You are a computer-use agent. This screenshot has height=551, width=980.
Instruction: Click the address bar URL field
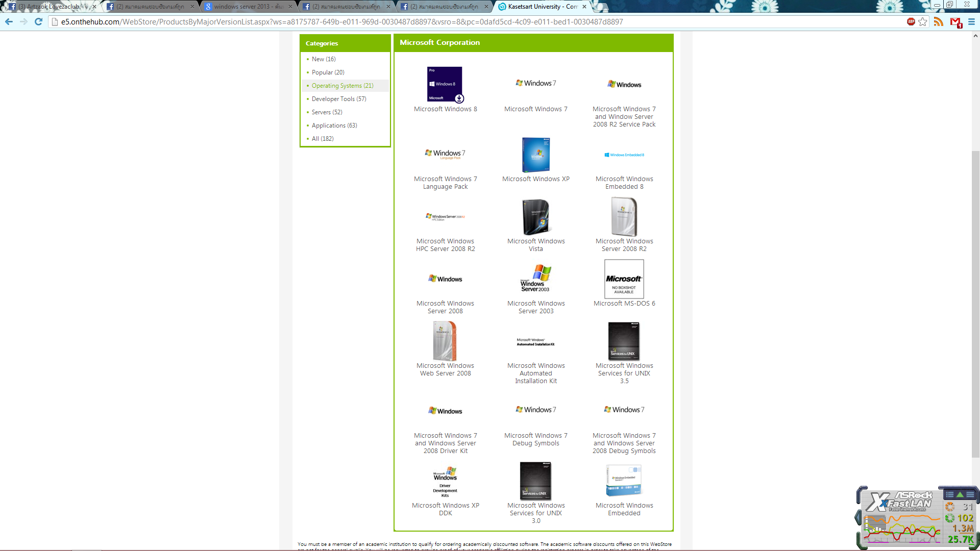(459, 22)
